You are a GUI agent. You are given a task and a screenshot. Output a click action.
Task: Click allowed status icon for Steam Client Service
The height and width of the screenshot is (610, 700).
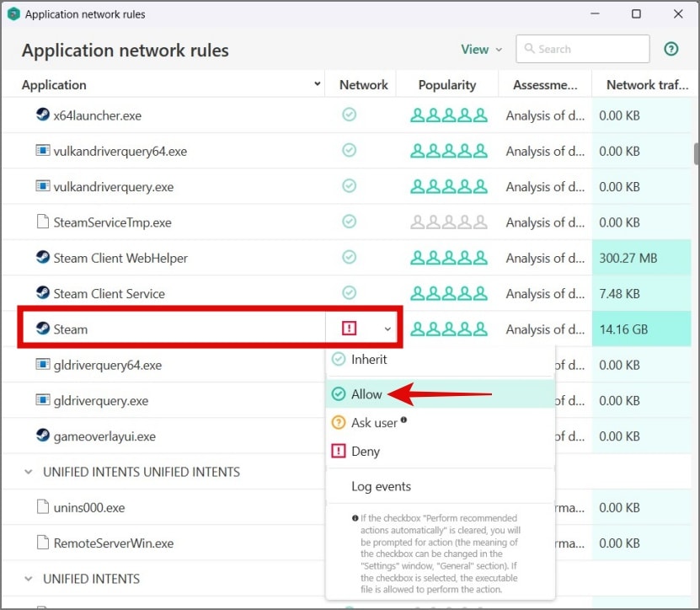tap(349, 293)
